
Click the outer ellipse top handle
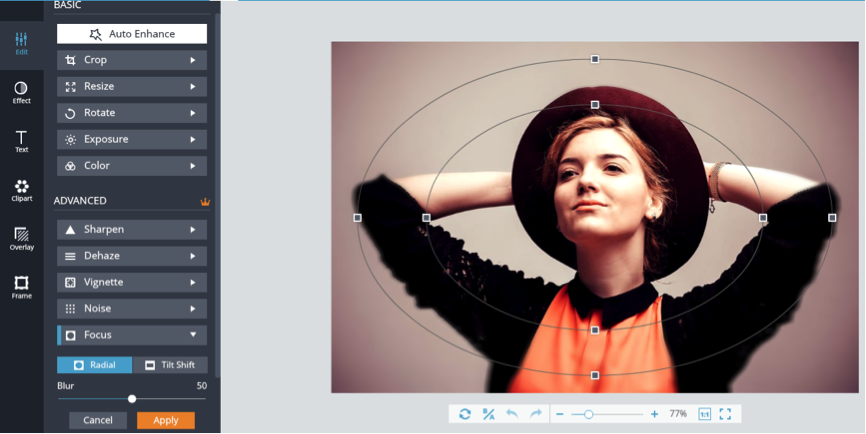click(x=595, y=59)
